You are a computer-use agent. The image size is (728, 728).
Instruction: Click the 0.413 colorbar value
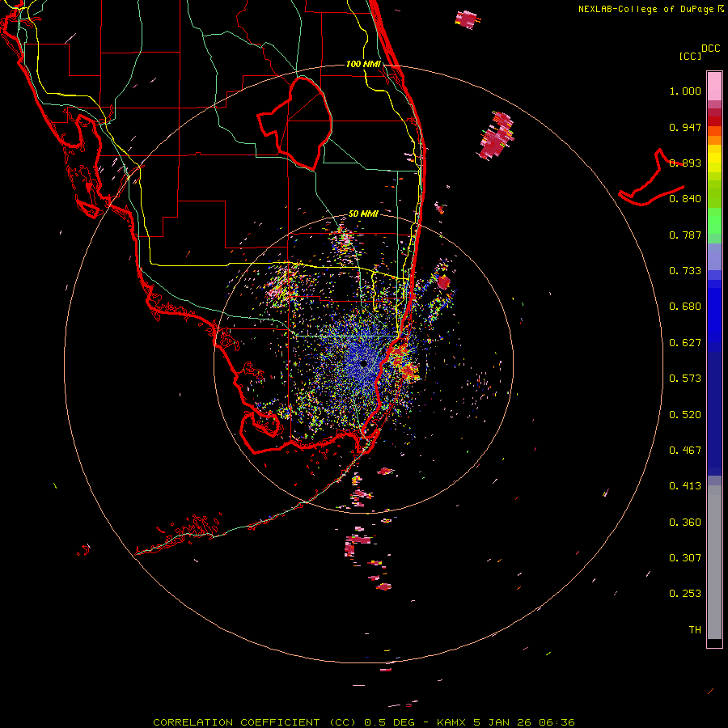click(x=685, y=486)
